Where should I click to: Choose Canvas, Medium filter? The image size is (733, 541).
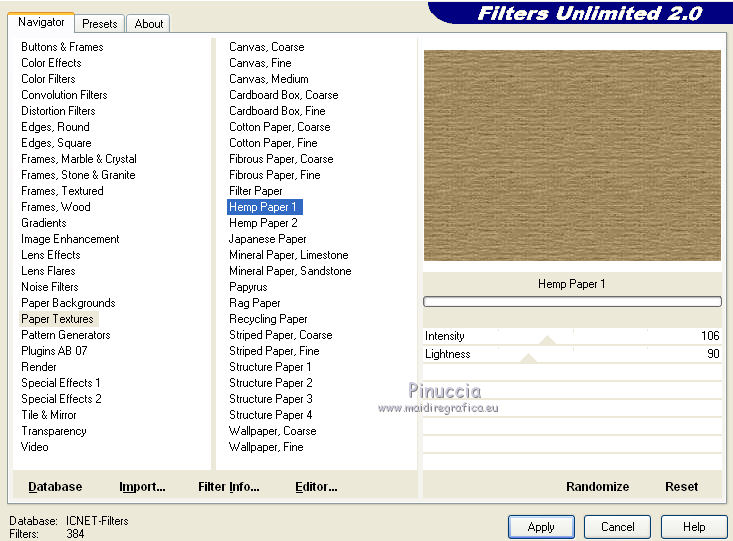tap(269, 79)
